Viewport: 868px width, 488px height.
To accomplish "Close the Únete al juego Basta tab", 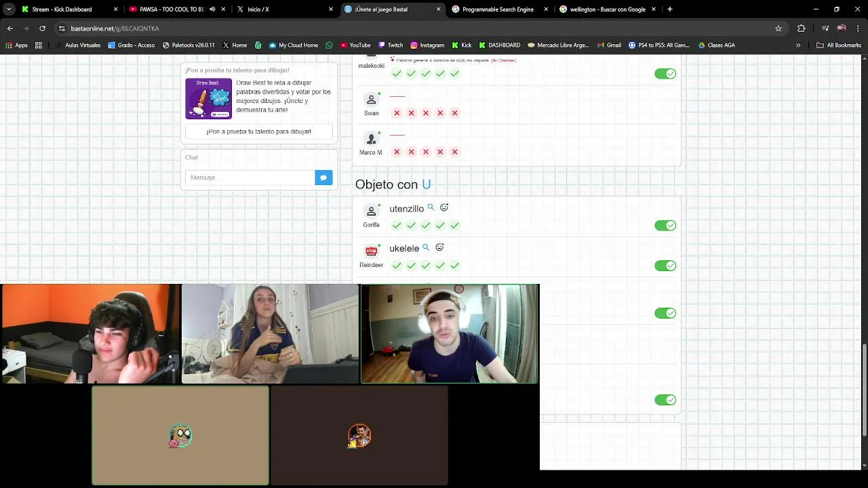I will [x=438, y=9].
